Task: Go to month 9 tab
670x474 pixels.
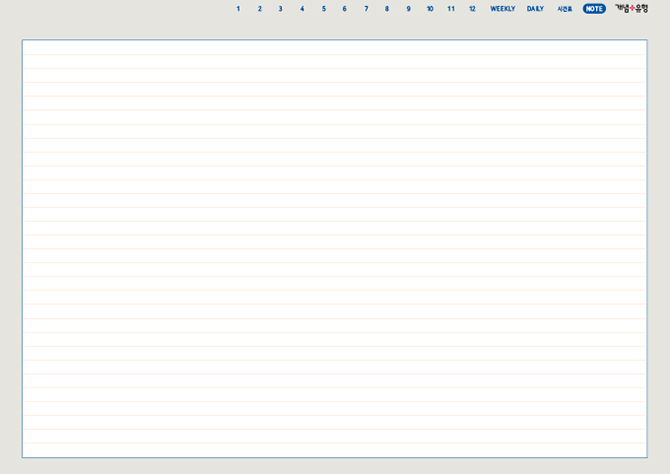Action: (x=408, y=9)
